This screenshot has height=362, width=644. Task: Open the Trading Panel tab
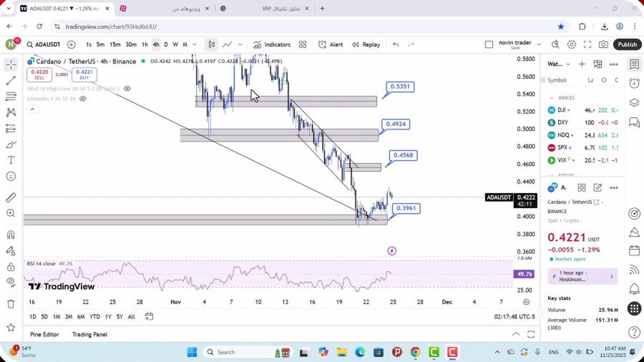(90, 334)
